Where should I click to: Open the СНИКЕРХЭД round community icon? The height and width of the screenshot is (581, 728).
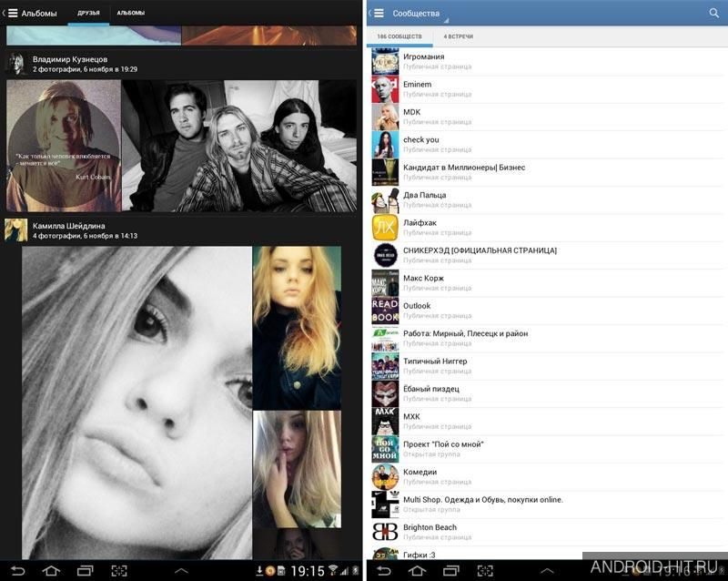(385, 255)
